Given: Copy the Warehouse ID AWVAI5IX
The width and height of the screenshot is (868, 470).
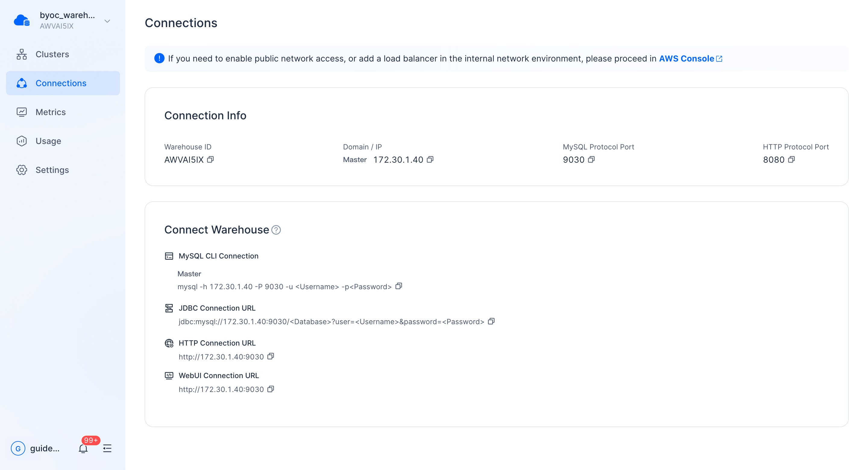Looking at the screenshot, I should pos(211,159).
